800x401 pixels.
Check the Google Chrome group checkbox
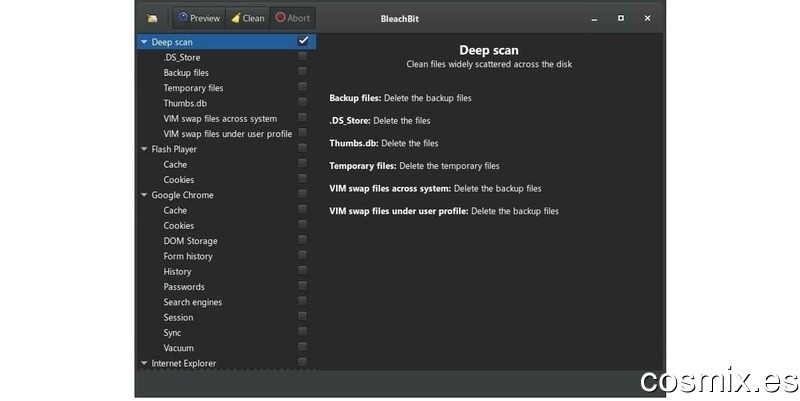tap(303, 193)
